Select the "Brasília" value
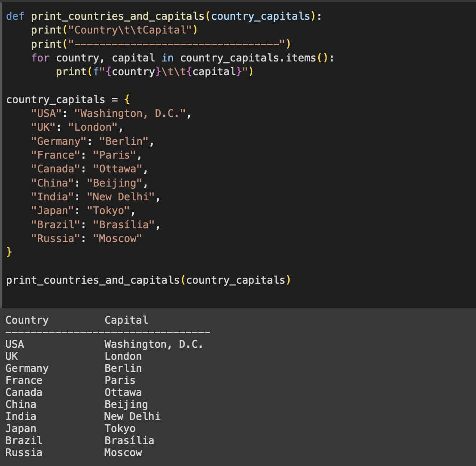Viewport: 476px width, 466px height. (x=125, y=224)
